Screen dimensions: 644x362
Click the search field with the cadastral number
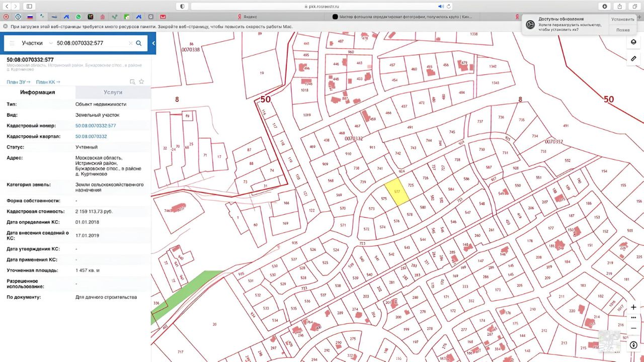91,43
